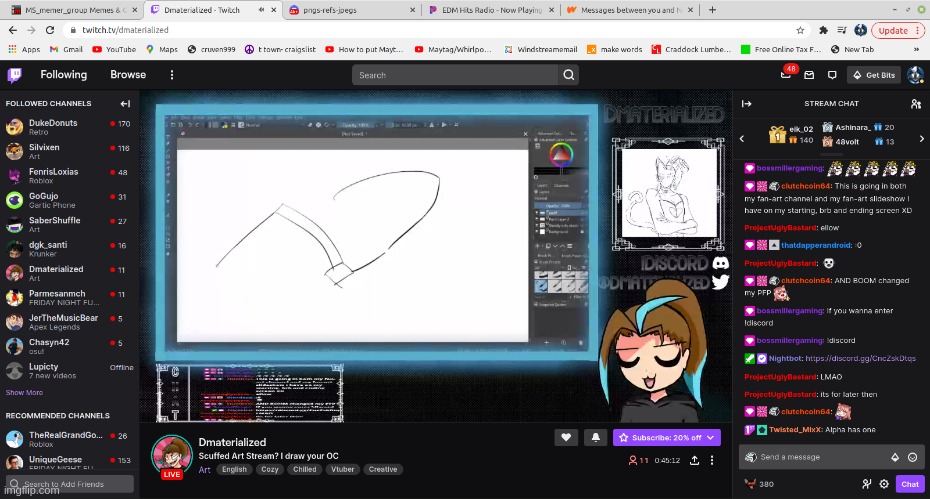
Task: Select the Cozy tag
Action: coord(270,469)
